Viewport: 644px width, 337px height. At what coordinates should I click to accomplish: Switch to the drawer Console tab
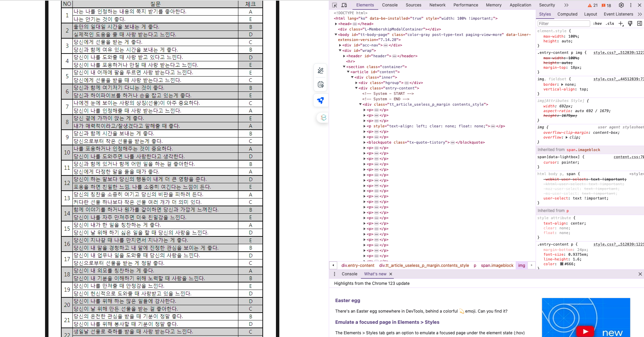coord(349,274)
